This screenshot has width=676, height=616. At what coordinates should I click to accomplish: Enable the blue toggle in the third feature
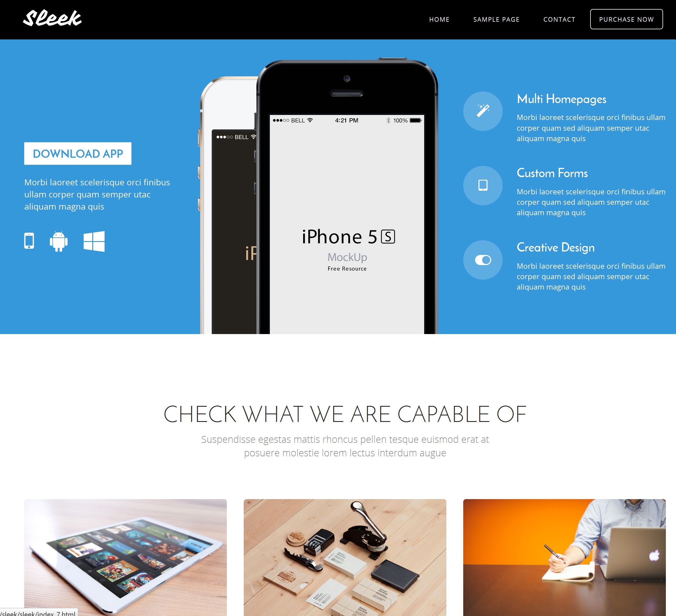coord(484,259)
